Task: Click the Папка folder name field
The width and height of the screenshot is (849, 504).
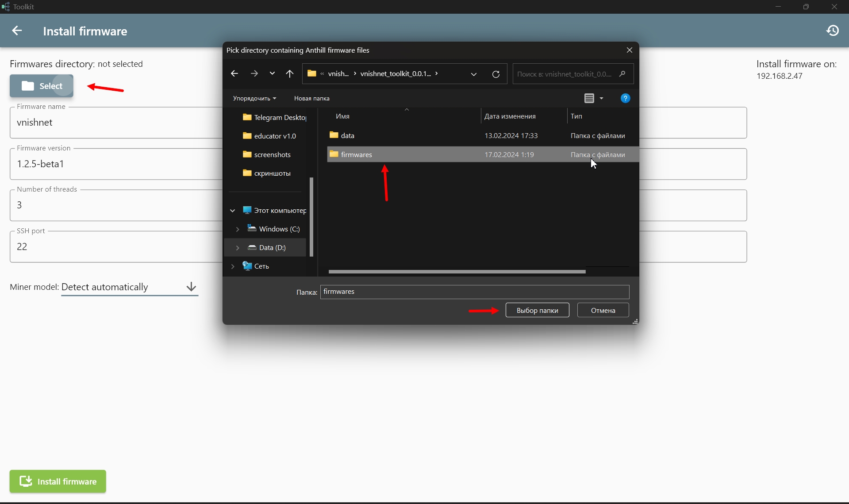Action: (475, 292)
